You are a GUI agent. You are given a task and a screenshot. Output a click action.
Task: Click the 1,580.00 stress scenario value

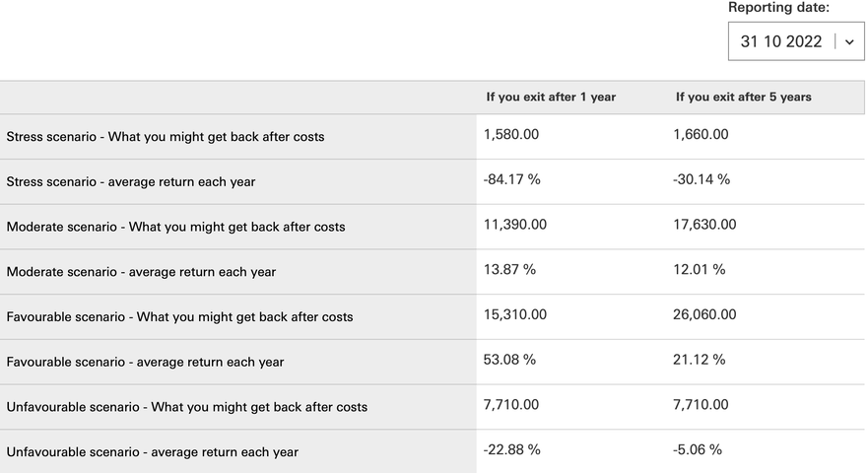511,134
